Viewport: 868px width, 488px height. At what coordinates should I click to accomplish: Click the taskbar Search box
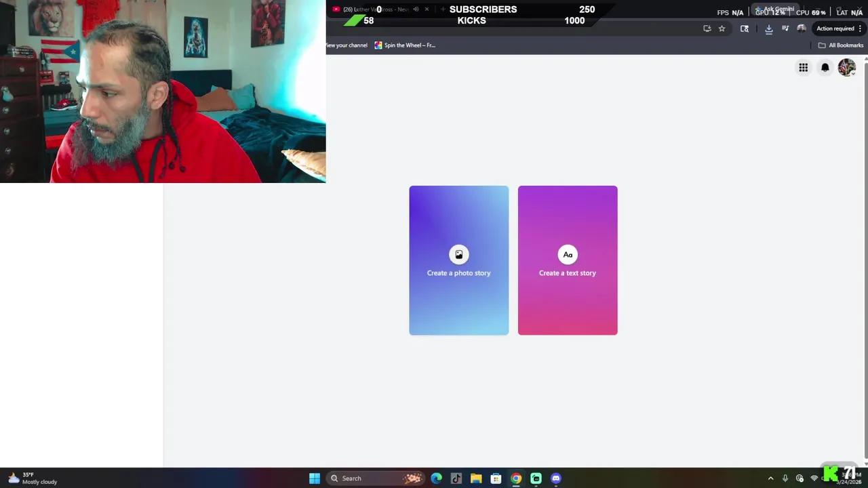coord(376,479)
